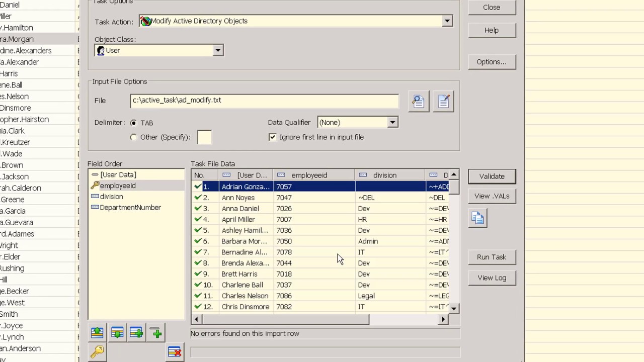Click the horizontal scroll right arrow
Screen dimensions: 644x362
click(x=443, y=319)
